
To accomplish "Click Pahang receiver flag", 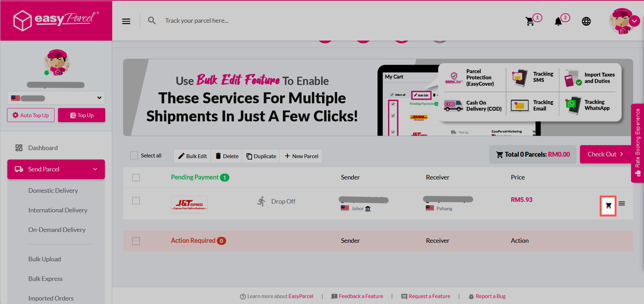I will pos(430,208).
